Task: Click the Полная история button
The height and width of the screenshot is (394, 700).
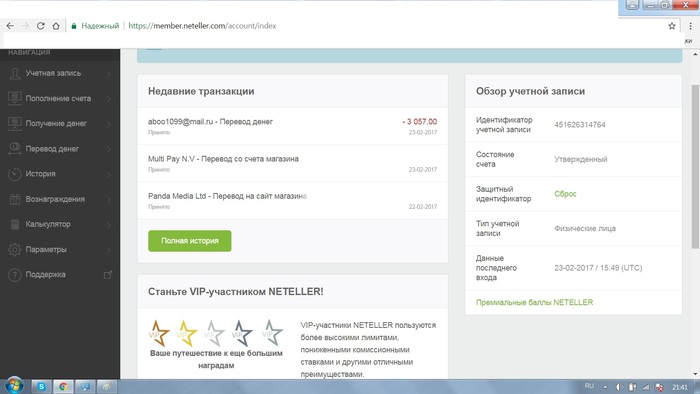Action: 190,241
